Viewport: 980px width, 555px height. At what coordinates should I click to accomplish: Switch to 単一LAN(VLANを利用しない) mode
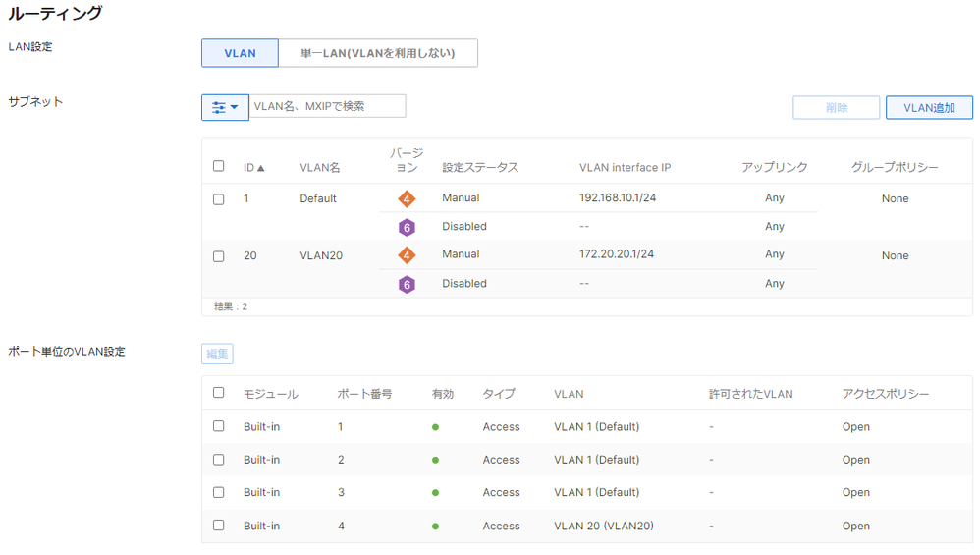pos(378,53)
